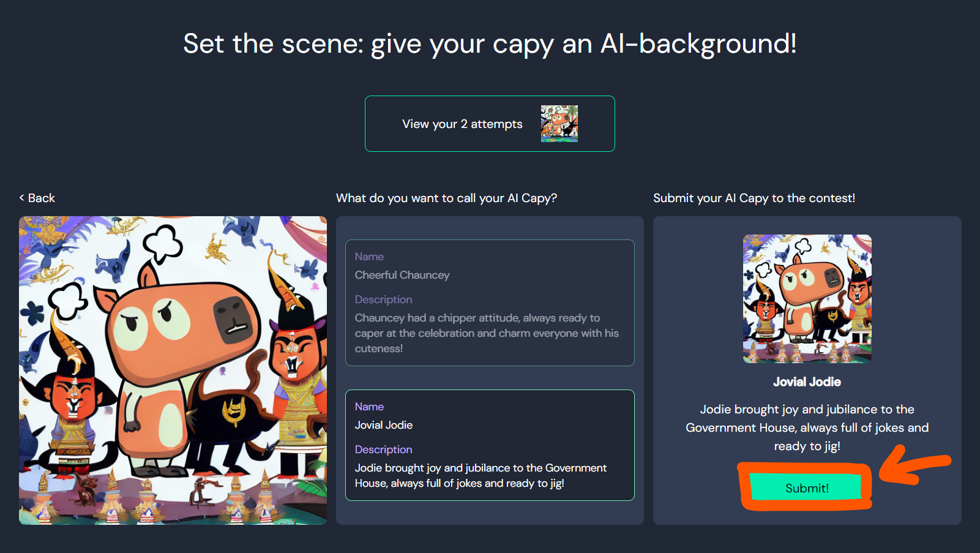This screenshot has height=553, width=980.
Task: Click the green Submit! button
Action: 807,488
